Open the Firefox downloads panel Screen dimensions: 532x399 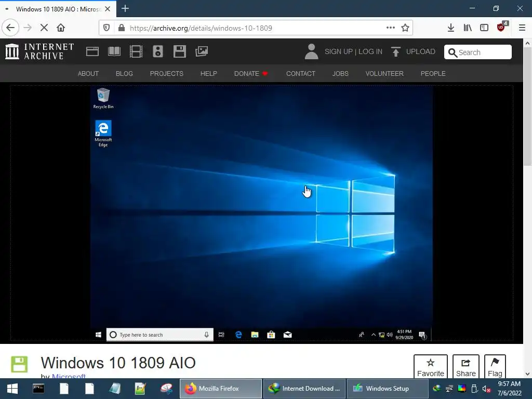point(451,28)
